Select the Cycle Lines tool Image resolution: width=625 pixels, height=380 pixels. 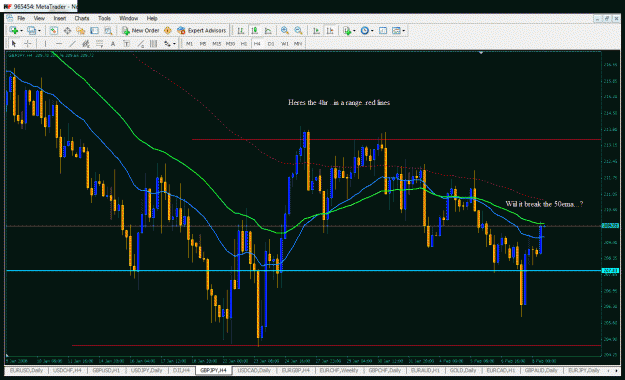click(x=153, y=44)
